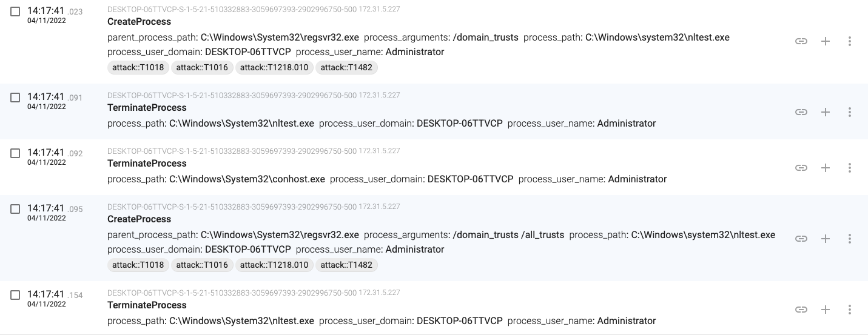The image size is (868, 335).
Task: Add the 14:17:41.091 nltest.exe TerminateProcess event
Action: tap(826, 112)
